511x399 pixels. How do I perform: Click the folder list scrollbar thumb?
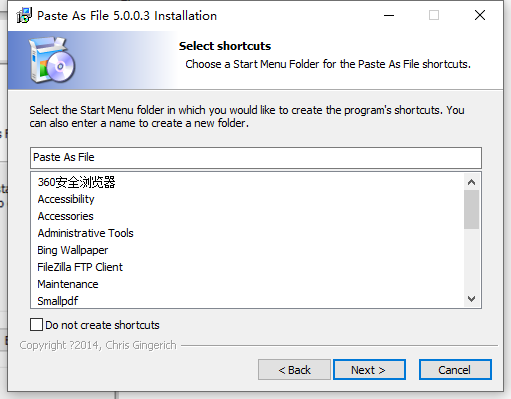[x=471, y=210]
